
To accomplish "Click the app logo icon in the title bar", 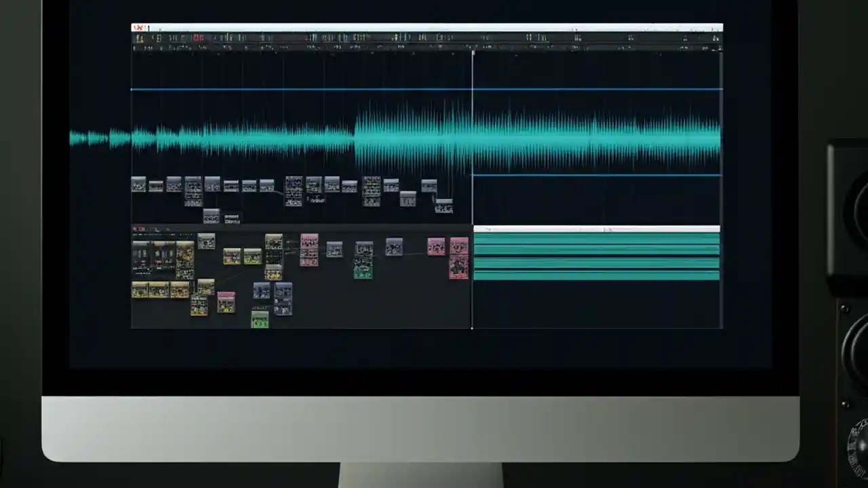I will (138, 28).
